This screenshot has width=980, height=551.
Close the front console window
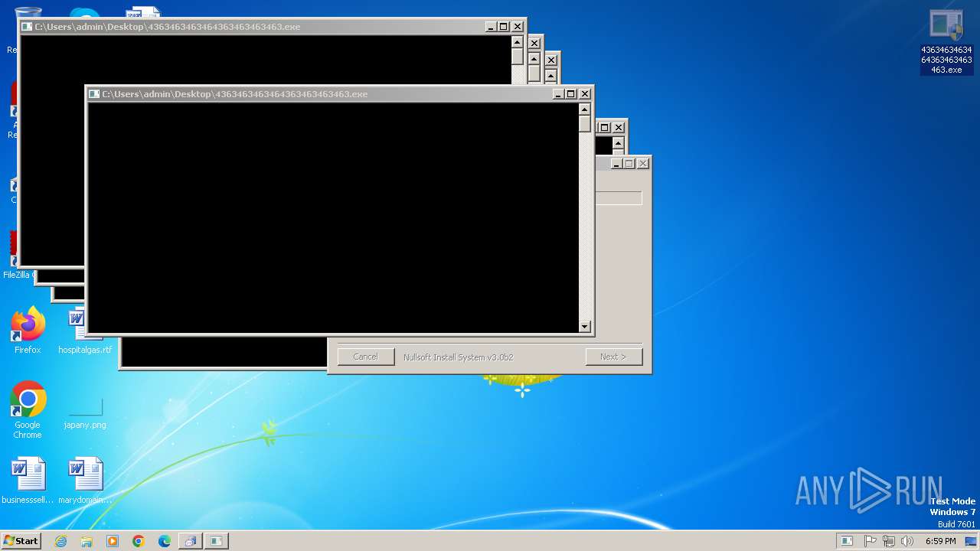point(585,94)
